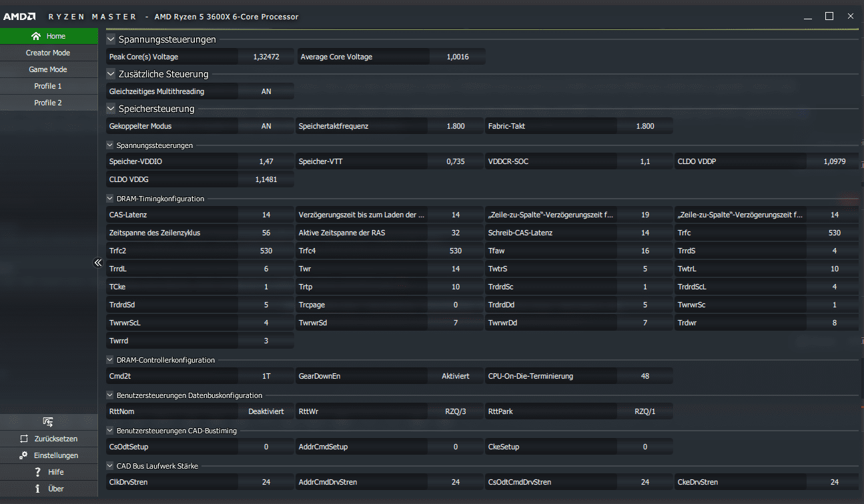The image size is (864, 504).
Task: Open the Home tab
Action: click(49, 36)
